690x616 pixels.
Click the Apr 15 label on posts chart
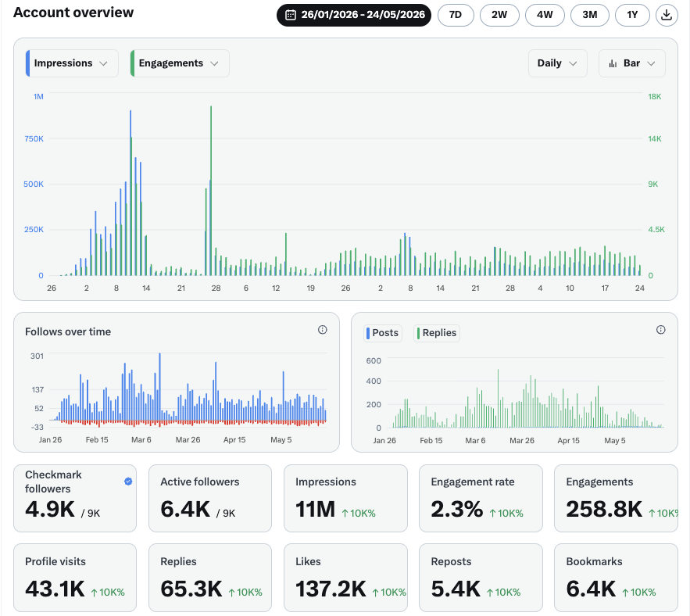pos(568,440)
